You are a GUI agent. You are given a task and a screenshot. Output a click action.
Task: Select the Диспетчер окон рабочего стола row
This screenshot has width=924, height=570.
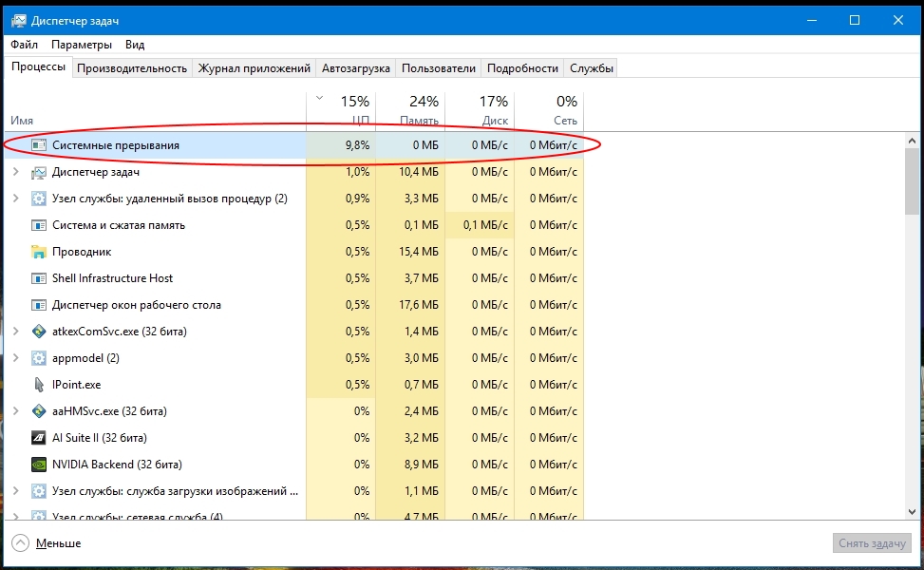pos(137,305)
